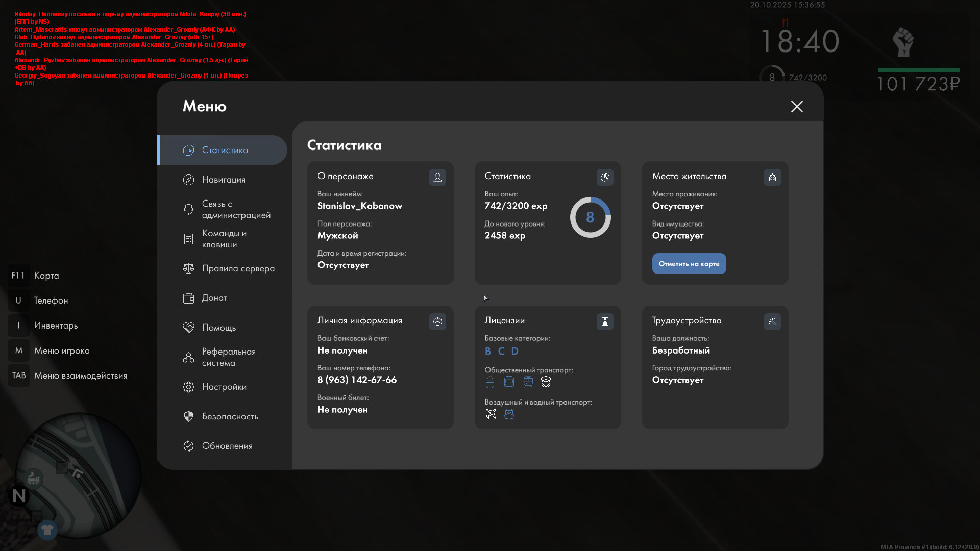Viewport: 980px width, 551px height.
Task: Click the boat license icon
Action: pos(509,414)
